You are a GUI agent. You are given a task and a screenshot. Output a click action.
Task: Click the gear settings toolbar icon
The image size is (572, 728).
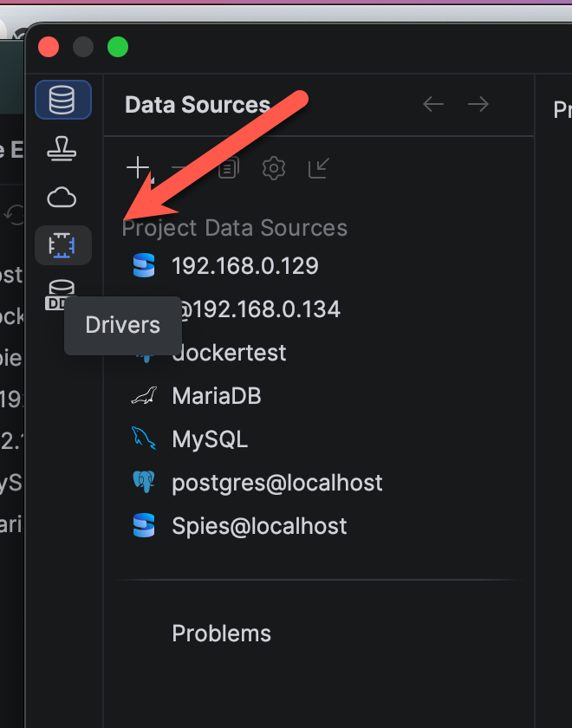tap(274, 167)
